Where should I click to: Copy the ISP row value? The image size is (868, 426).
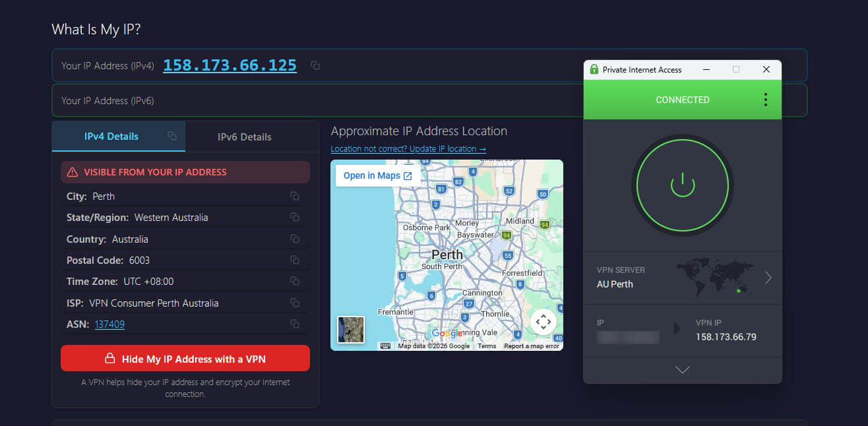(x=295, y=303)
